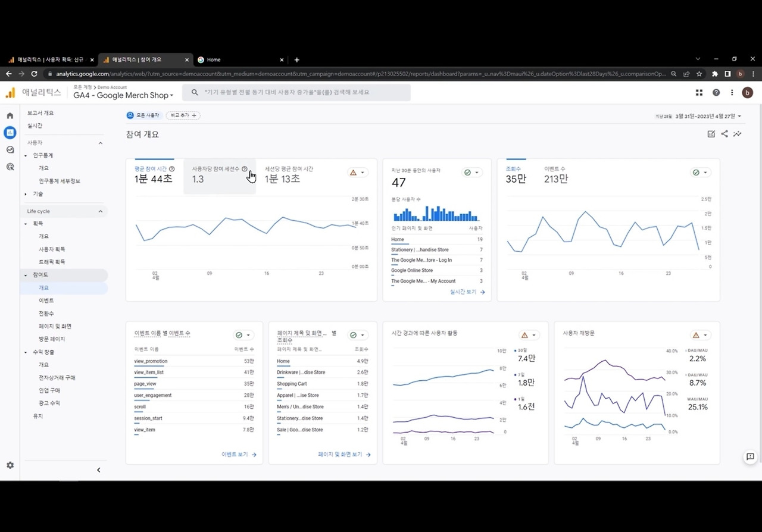Screen dimensions: 762x532
Task: Click the customize report pencil icon
Action: click(x=711, y=134)
